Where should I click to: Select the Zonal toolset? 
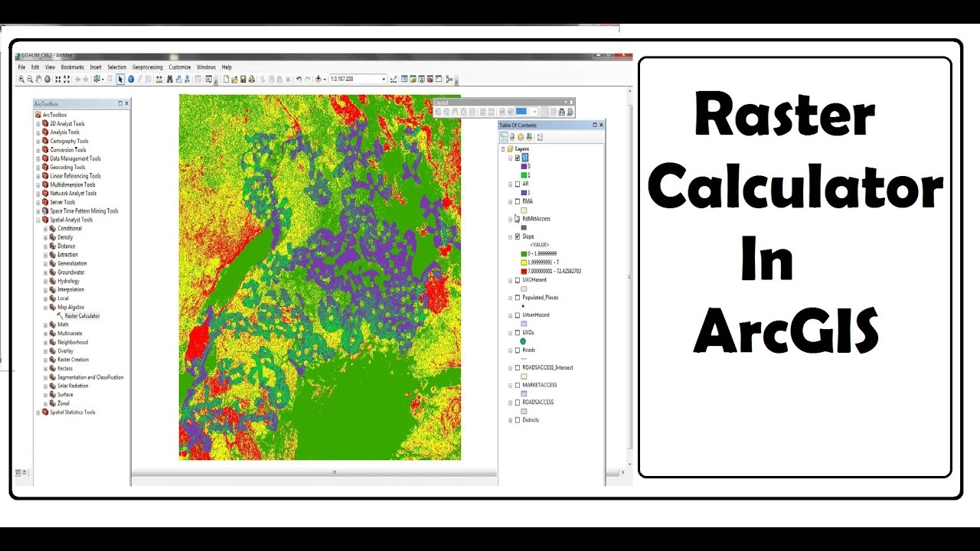pos(64,403)
